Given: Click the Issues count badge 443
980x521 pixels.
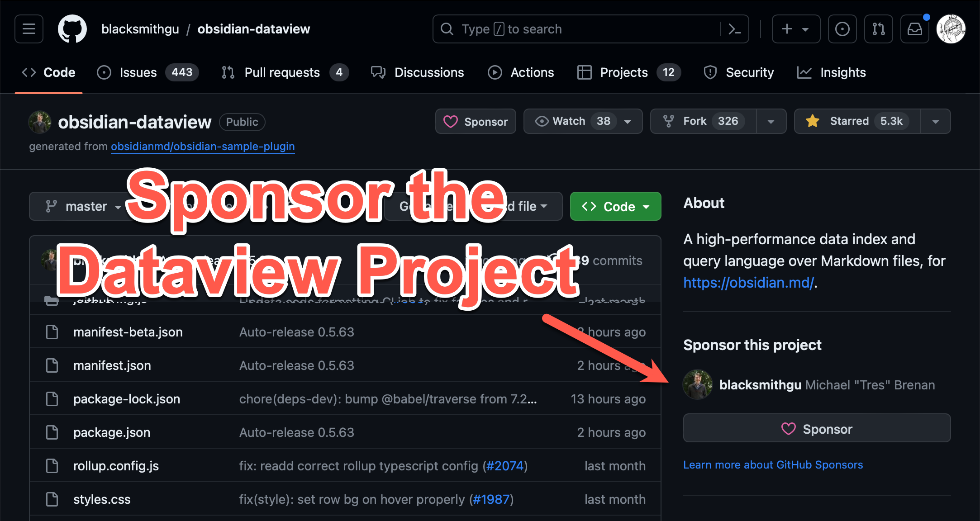Looking at the screenshot, I should 182,72.
